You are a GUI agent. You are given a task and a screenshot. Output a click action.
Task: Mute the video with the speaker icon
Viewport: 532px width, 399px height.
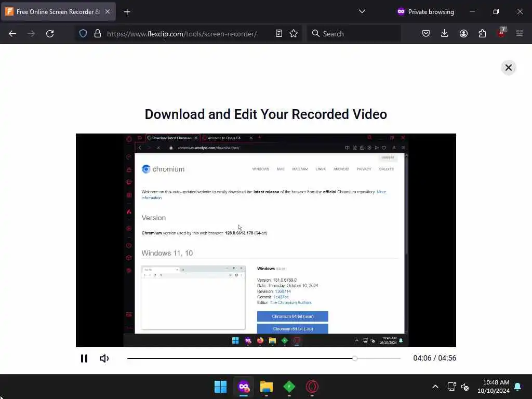click(104, 358)
